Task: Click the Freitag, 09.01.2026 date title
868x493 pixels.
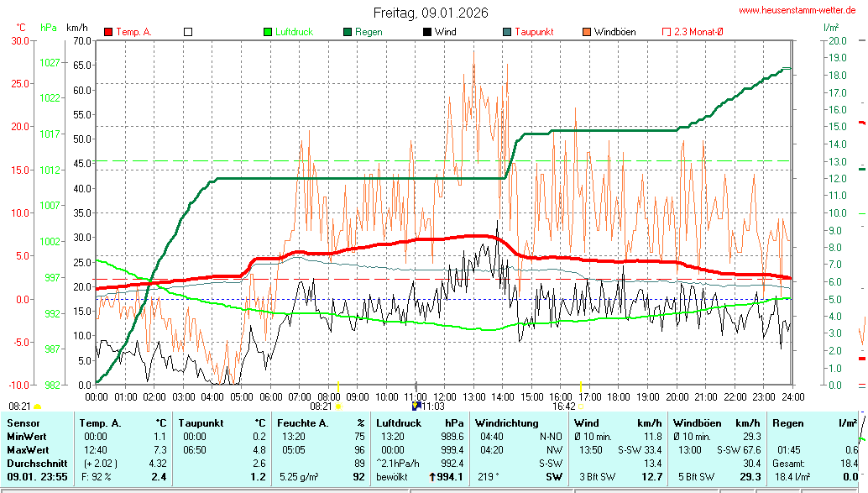Action: coord(431,13)
